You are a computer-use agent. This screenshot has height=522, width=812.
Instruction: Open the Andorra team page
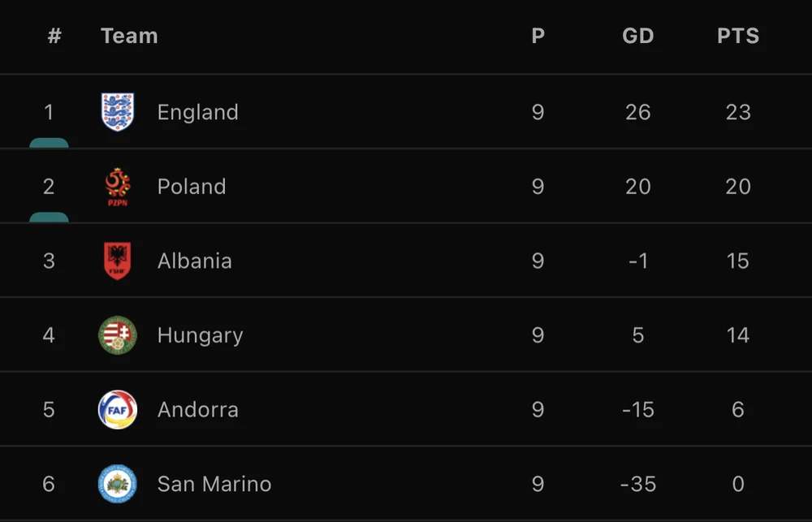coord(197,410)
